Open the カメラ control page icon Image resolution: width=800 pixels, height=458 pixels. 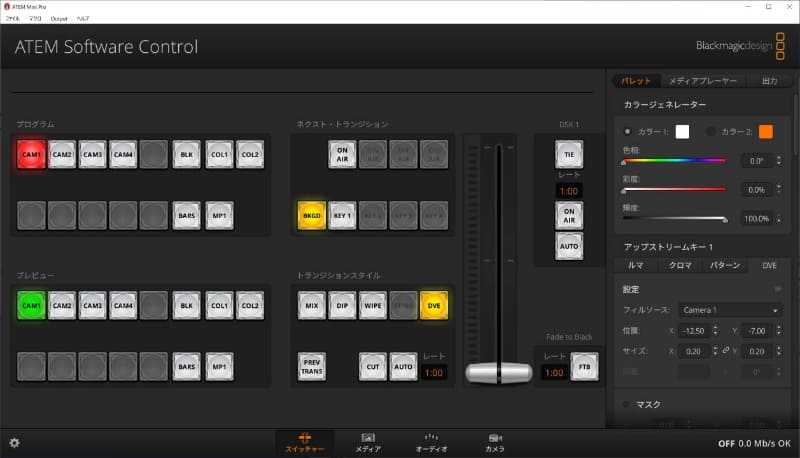point(495,438)
